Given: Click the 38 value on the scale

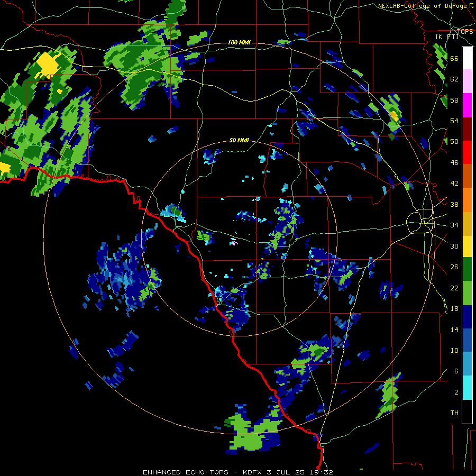Looking at the screenshot, I should 454,205.
